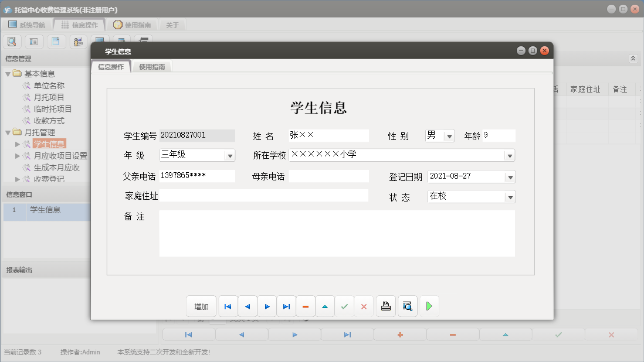Click the document toolbar icon
Screen dimensions: 644x362
pyautogui.click(x=56, y=41)
